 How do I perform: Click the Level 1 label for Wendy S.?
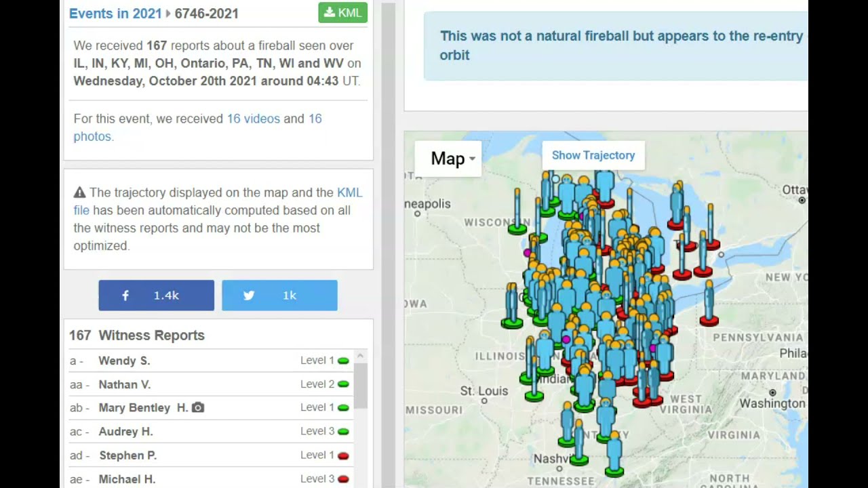click(317, 361)
